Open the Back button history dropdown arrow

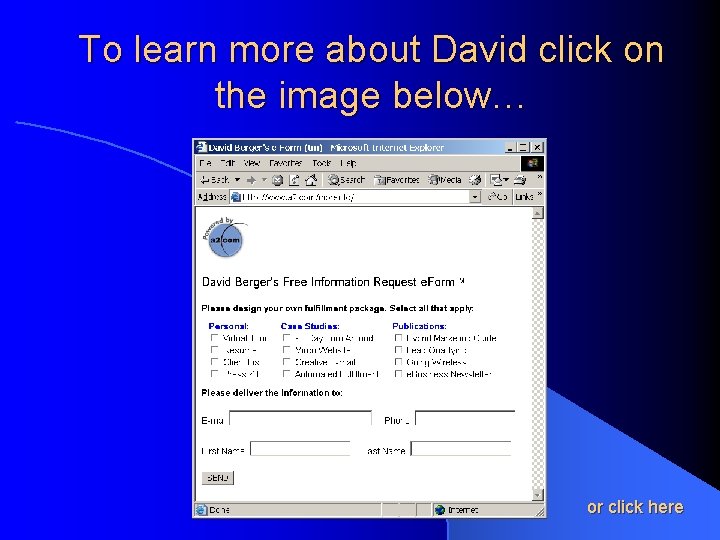point(237,180)
